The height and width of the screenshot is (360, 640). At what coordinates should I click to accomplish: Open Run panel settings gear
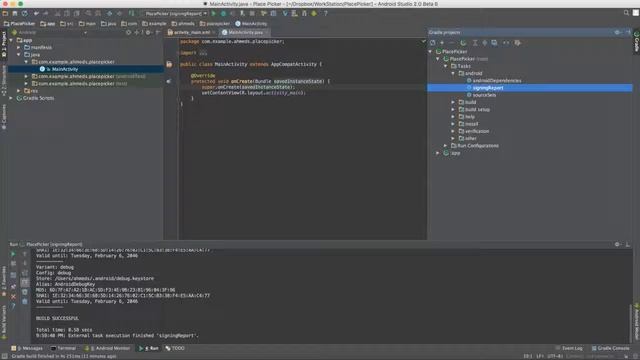tap(617, 244)
